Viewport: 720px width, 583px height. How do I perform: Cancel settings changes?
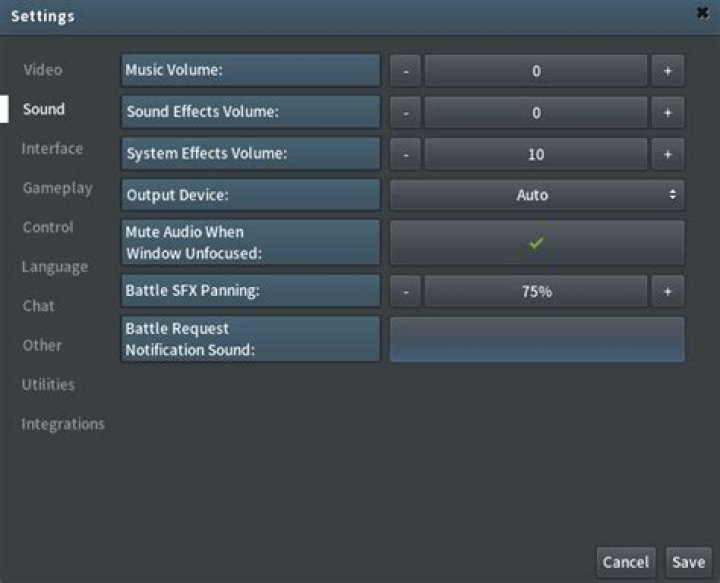click(x=626, y=562)
